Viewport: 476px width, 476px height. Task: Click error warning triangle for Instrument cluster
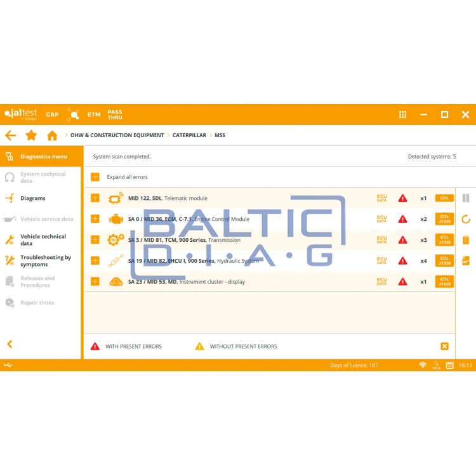(402, 282)
